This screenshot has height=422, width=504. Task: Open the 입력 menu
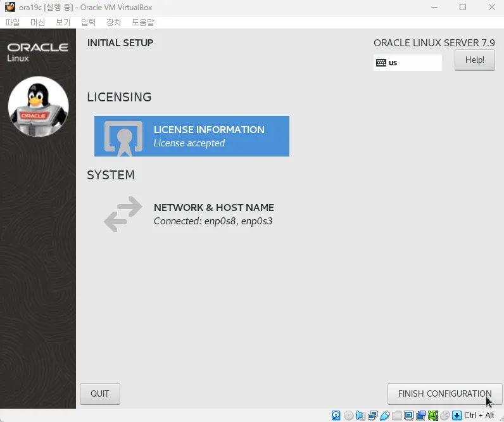point(89,22)
